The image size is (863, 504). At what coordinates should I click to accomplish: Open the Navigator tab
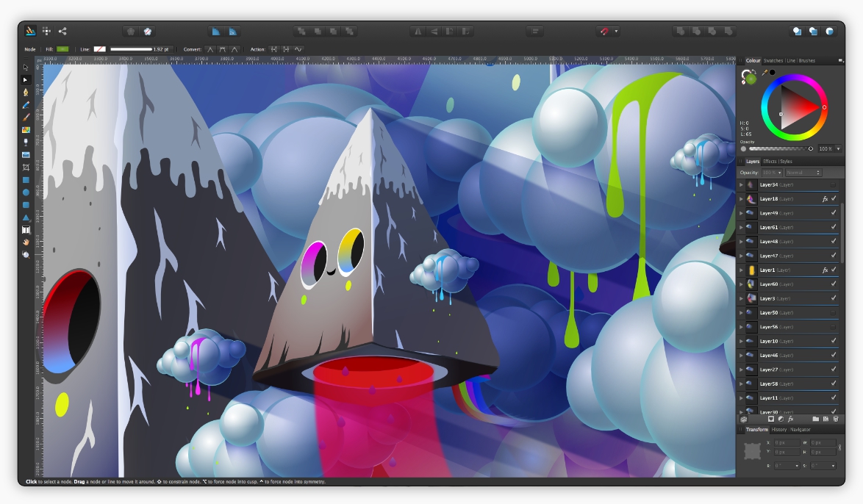[801, 429]
